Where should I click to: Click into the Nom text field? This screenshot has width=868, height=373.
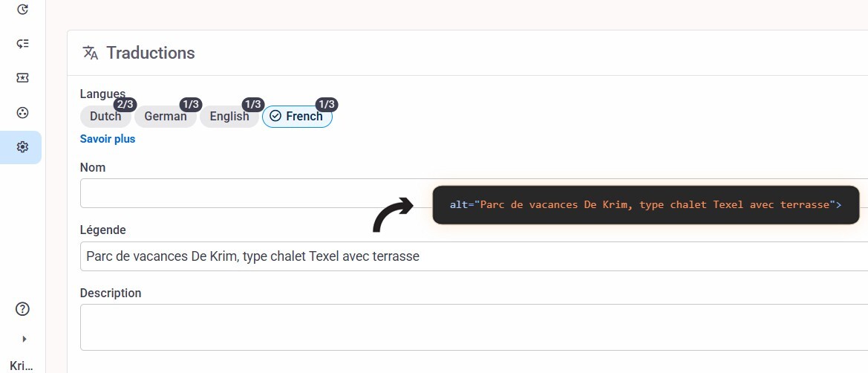click(x=252, y=193)
